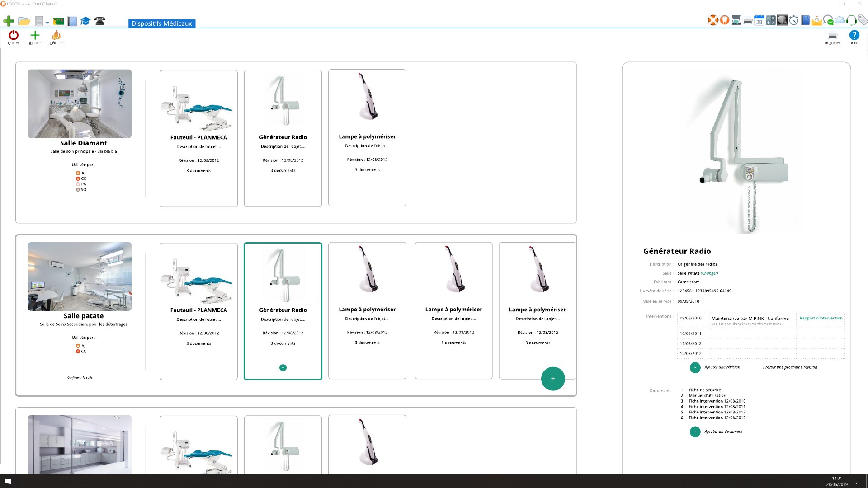
Task: Click the graduation cap training icon
Action: click(x=85, y=21)
